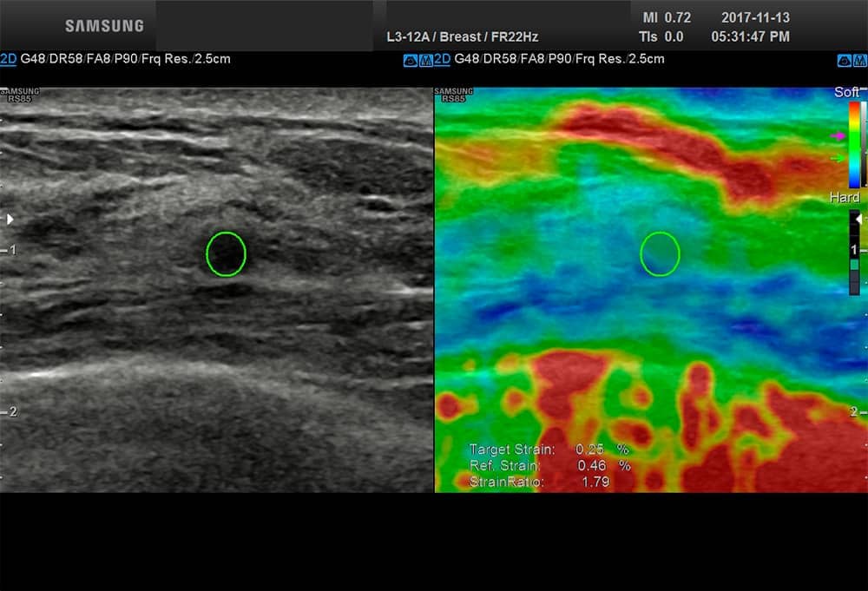Click the magenta arrow on the color scale
868x591 pixels.
[838, 136]
